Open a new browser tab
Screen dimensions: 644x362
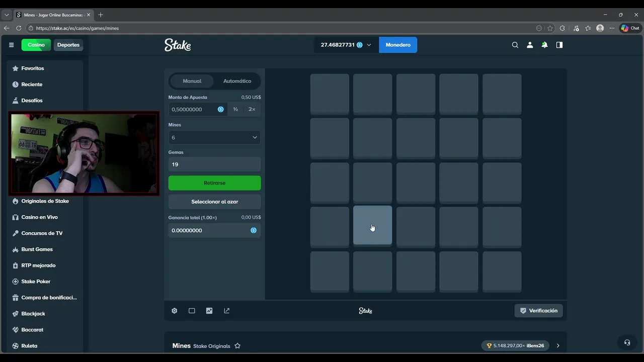101,15
